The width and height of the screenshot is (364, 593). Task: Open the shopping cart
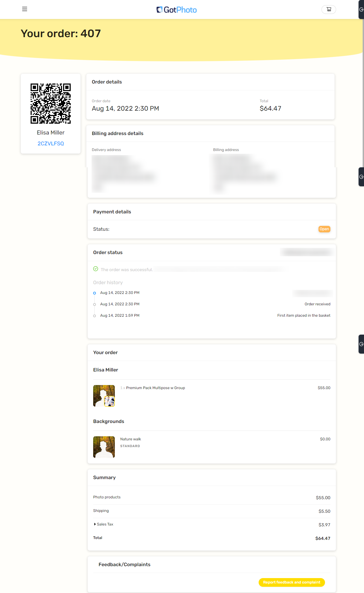[x=329, y=9]
